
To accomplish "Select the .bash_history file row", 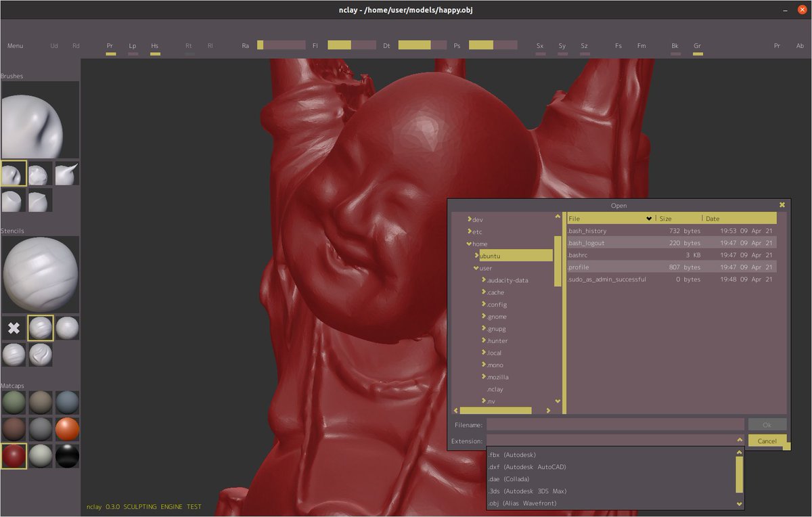I will [671, 231].
